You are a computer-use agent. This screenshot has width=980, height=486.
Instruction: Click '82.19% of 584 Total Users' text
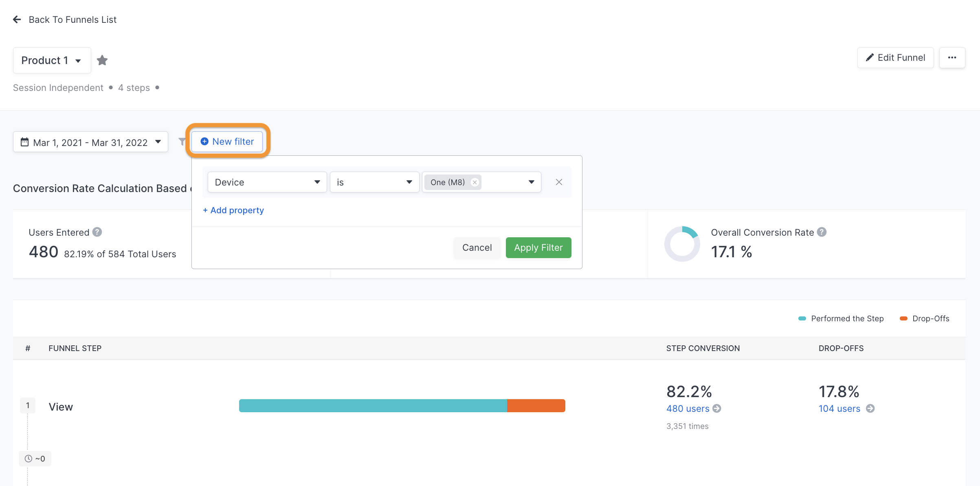pyautogui.click(x=120, y=254)
